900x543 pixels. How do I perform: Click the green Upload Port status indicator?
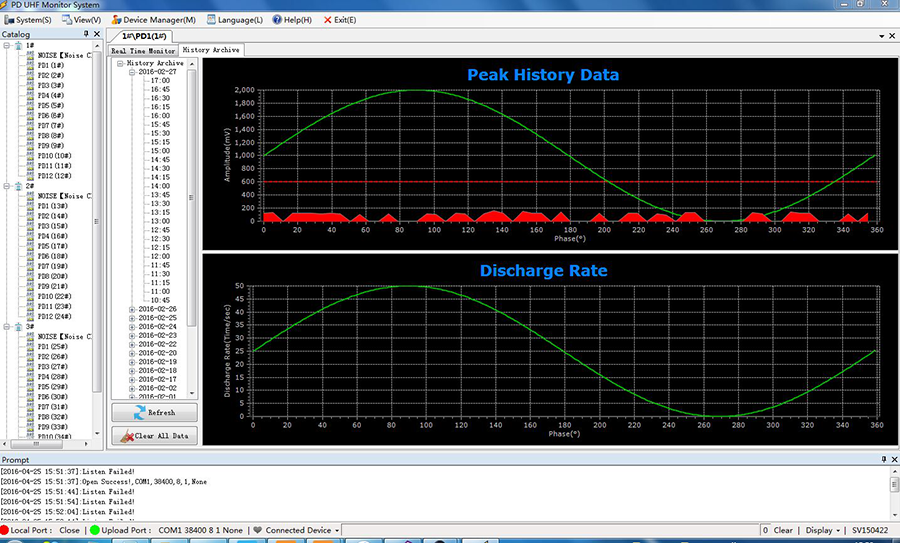pos(94,530)
